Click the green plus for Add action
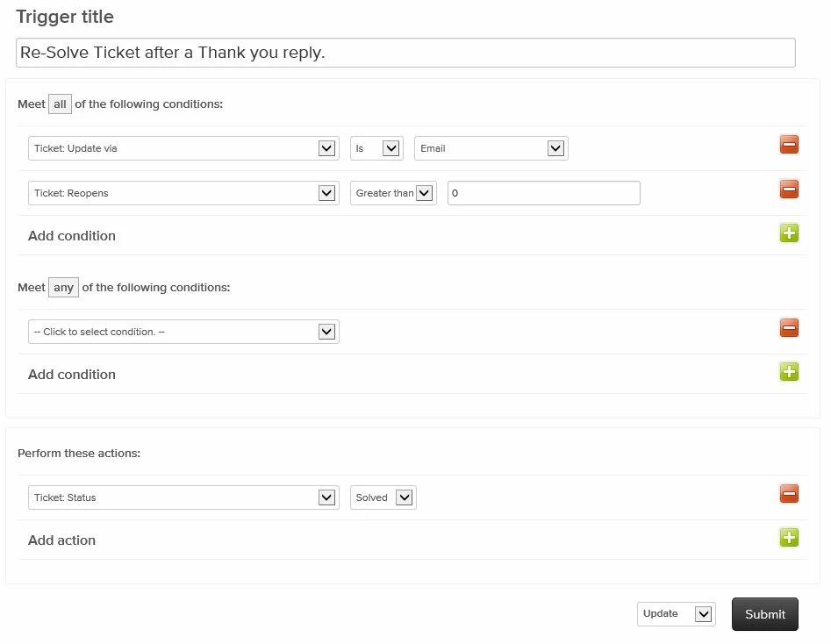The height and width of the screenshot is (644, 831). (789, 538)
